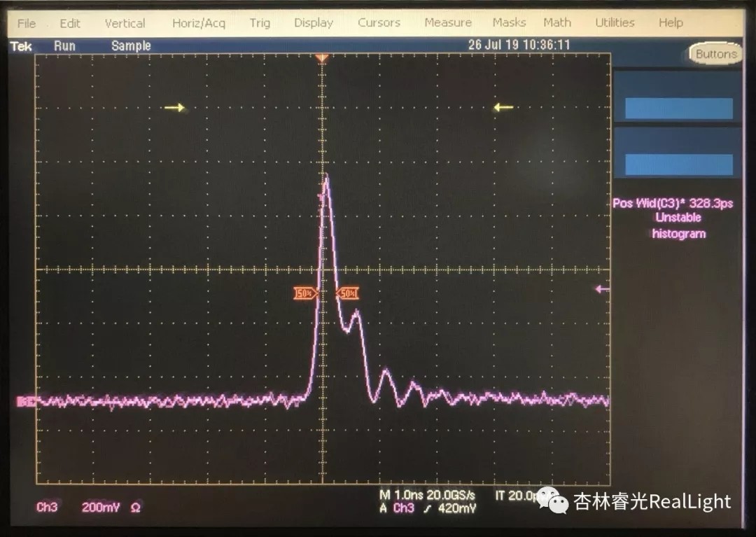Open the File menu

(27, 23)
